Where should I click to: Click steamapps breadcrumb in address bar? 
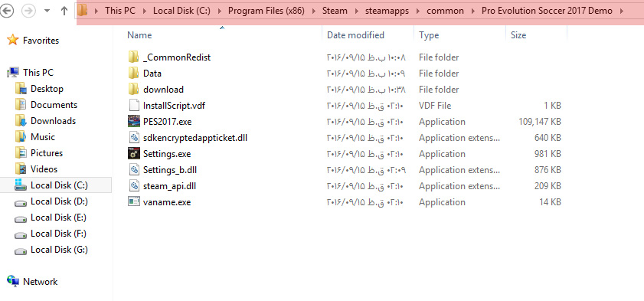click(387, 11)
